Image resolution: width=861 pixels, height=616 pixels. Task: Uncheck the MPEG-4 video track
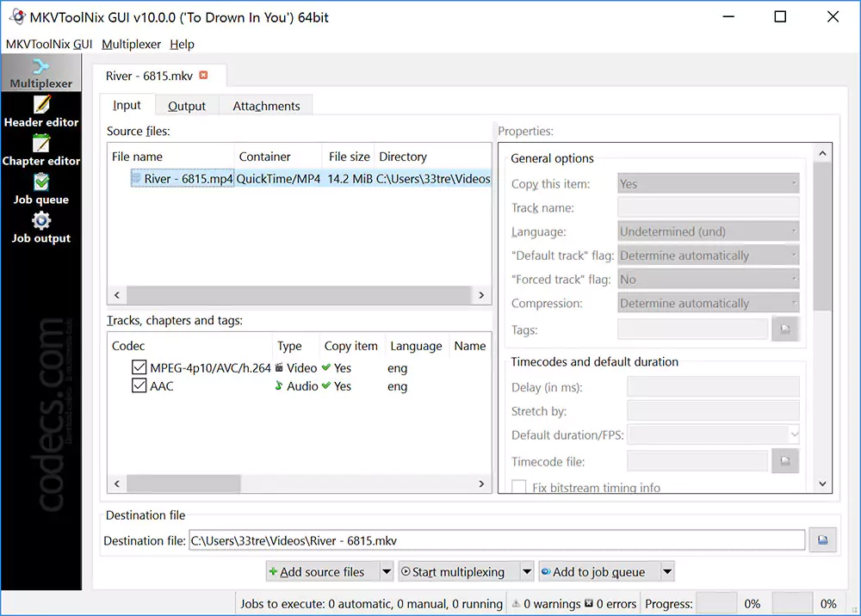point(139,367)
